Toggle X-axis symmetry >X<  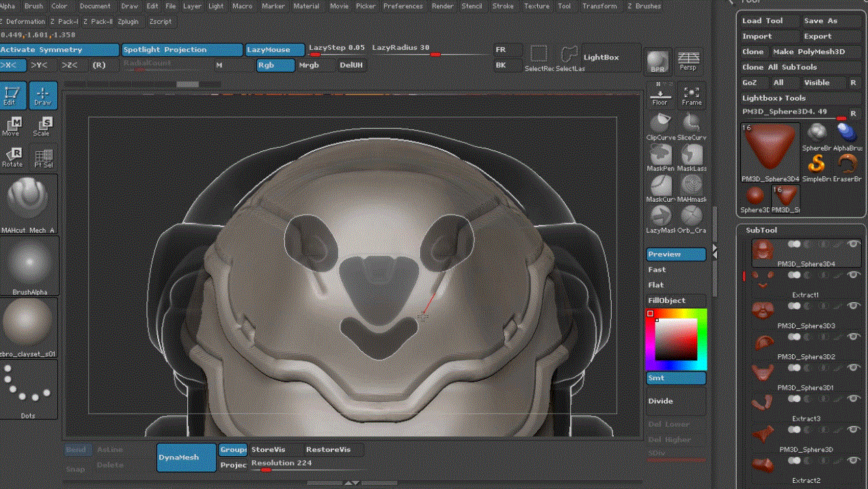point(13,65)
